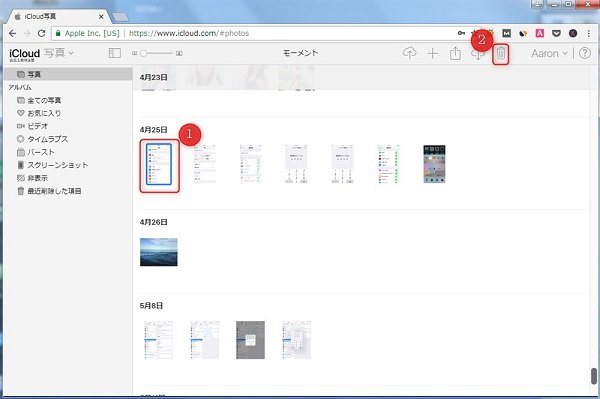600x399 pixels.
Task: Click the dark round extension icon
Action: click(573, 33)
